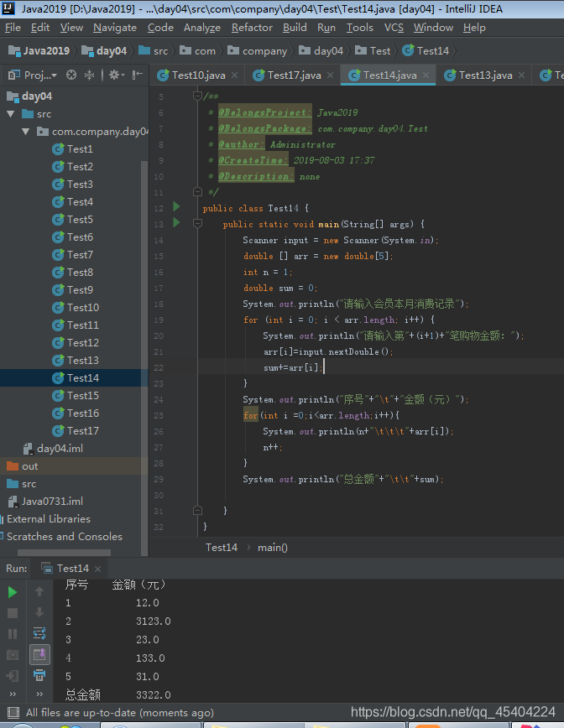This screenshot has height=728, width=564.
Task: Click company in the navigation breadcrumb
Action: point(258,50)
